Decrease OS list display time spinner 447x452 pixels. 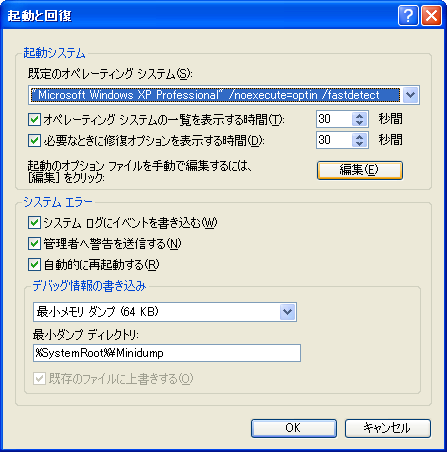tap(359, 123)
